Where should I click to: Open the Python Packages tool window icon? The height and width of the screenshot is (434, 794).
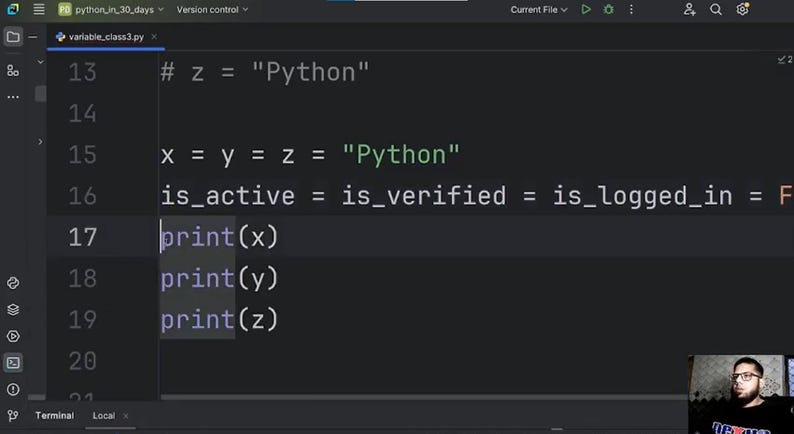[13, 283]
